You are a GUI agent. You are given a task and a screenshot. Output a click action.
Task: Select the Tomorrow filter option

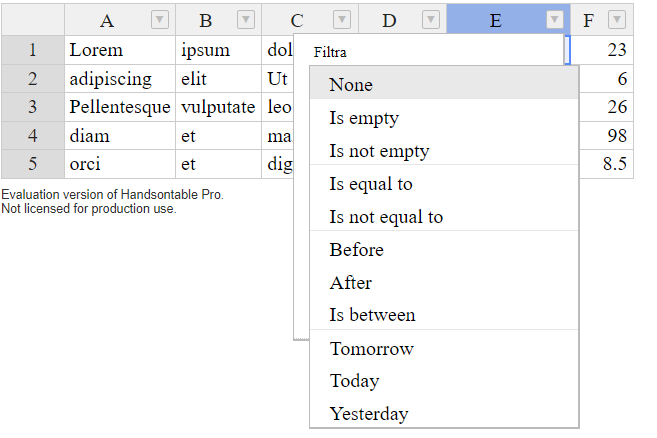(x=444, y=349)
